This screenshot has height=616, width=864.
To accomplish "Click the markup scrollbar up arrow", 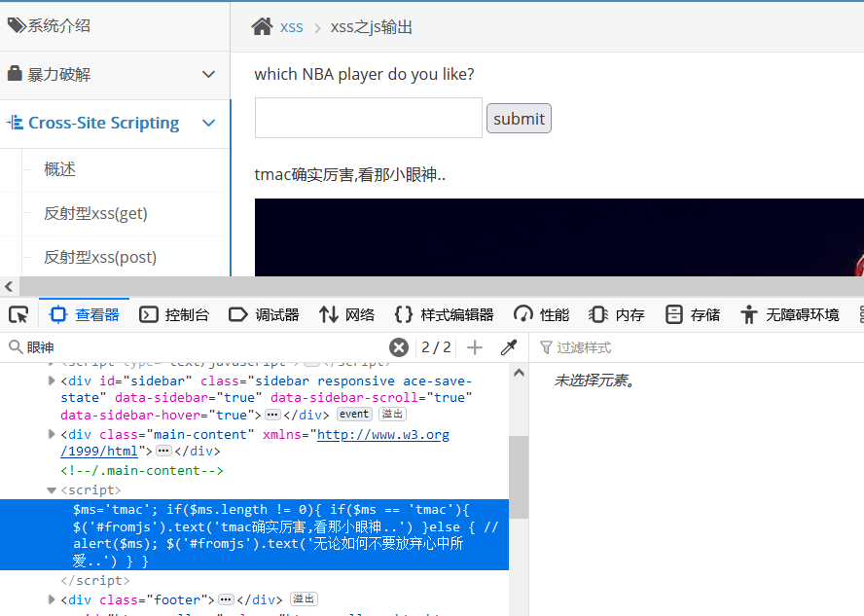I will [x=519, y=373].
